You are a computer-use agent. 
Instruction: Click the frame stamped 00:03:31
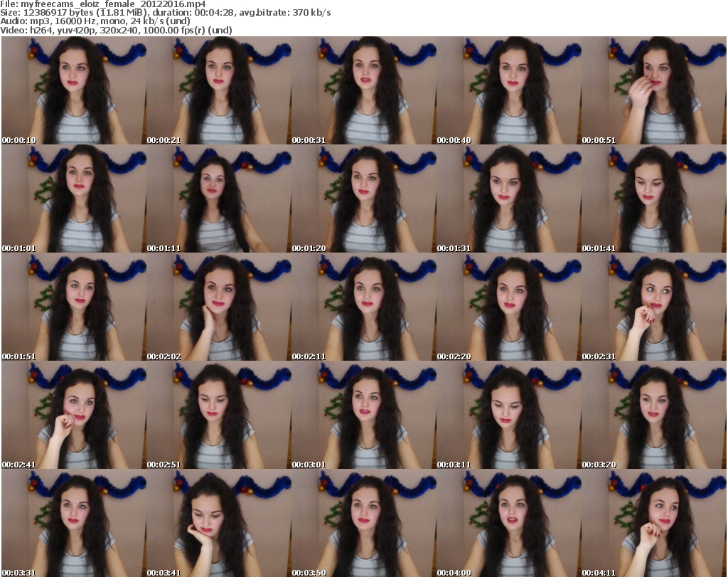(x=74, y=523)
